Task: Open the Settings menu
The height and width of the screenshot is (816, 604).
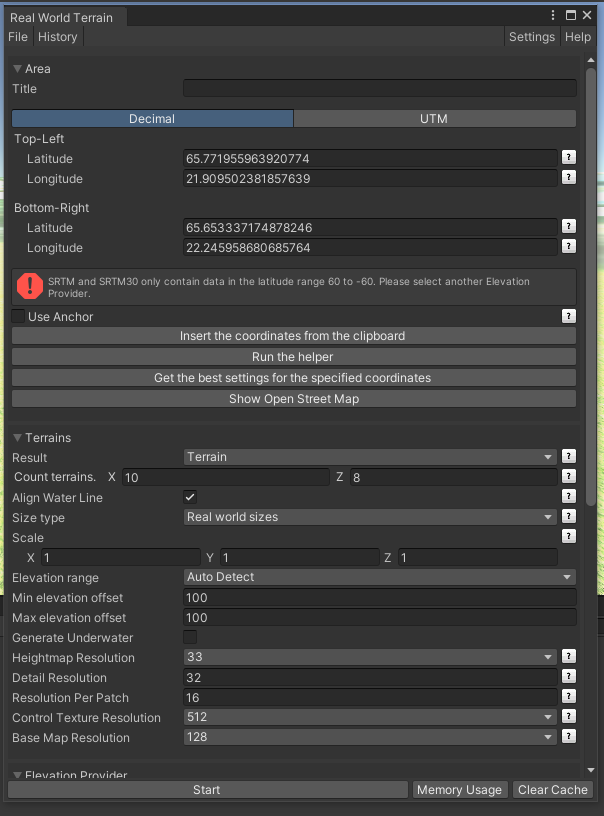Action: tap(532, 37)
